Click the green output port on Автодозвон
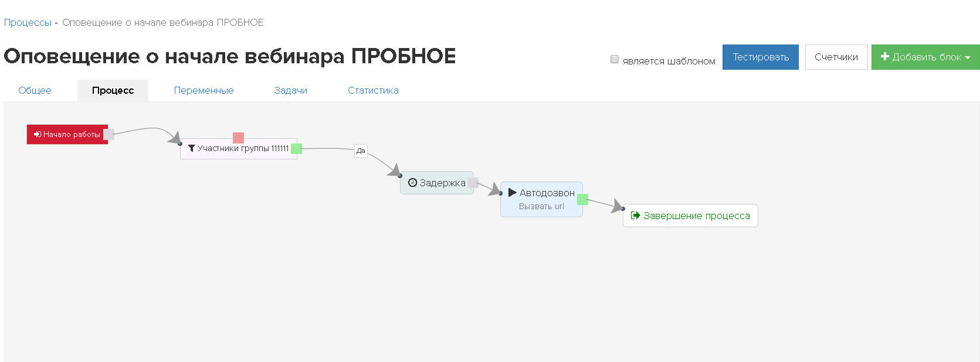980x362 pixels. (582, 199)
